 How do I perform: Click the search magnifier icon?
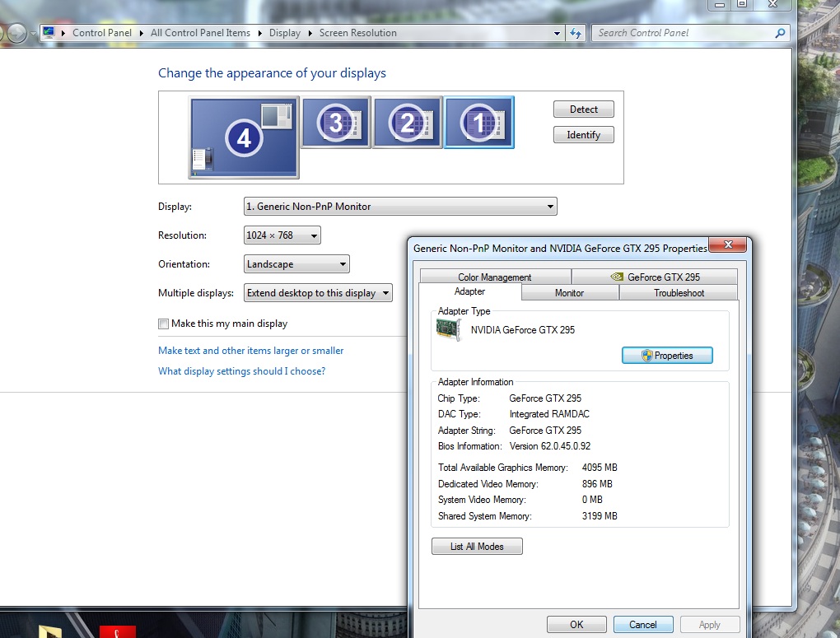(x=781, y=33)
